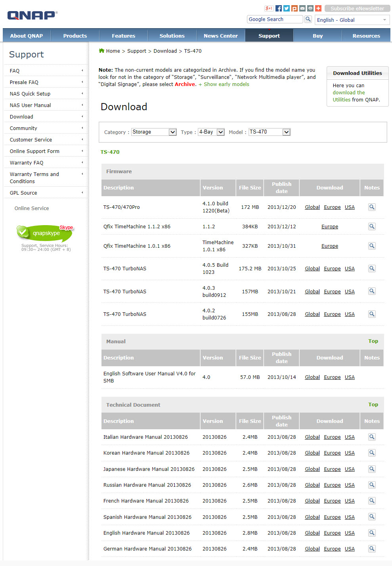The image size is (392, 566).
Task: Open the News Center menu
Action: (x=221, y=36)
